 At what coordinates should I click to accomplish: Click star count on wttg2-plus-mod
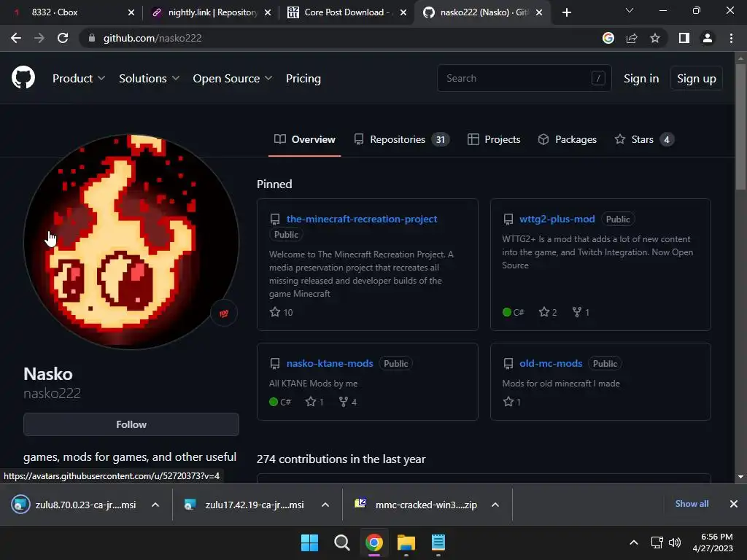coord(548,312)
